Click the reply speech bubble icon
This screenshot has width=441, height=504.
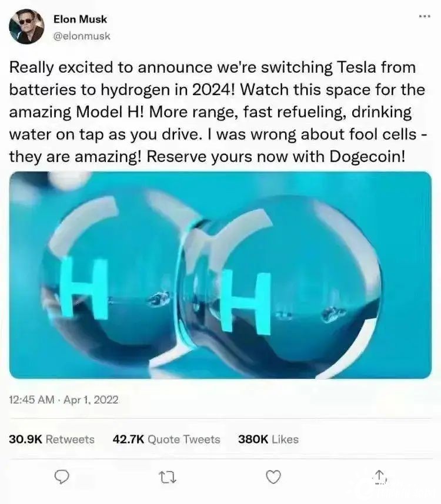tap(61, 476)
